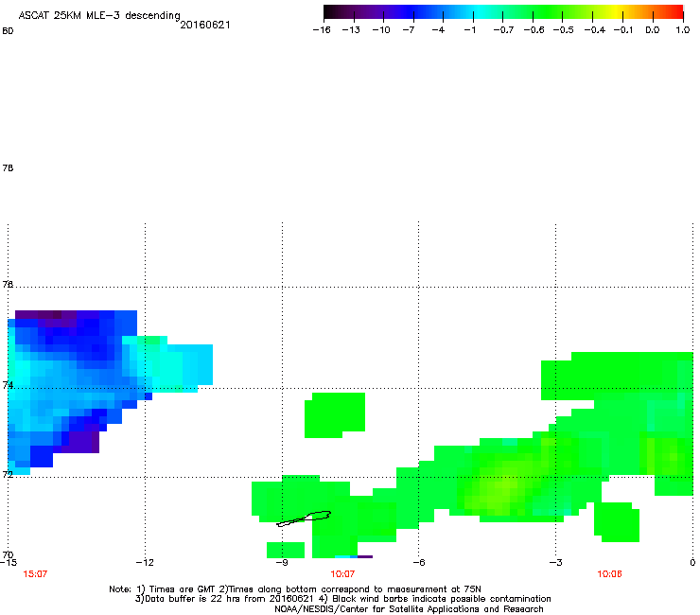Click the "NOAA/NESDIS/Center for Satellite Applications" credit line
Image resolution: width=700 pixels, height=615 pixels.
[409, 609]
